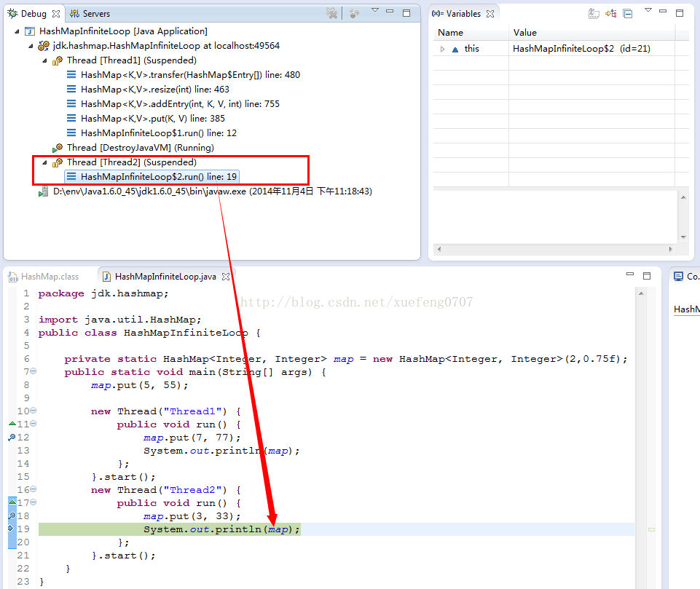Switch to the HashMap.class editor tab

(43, 277)
